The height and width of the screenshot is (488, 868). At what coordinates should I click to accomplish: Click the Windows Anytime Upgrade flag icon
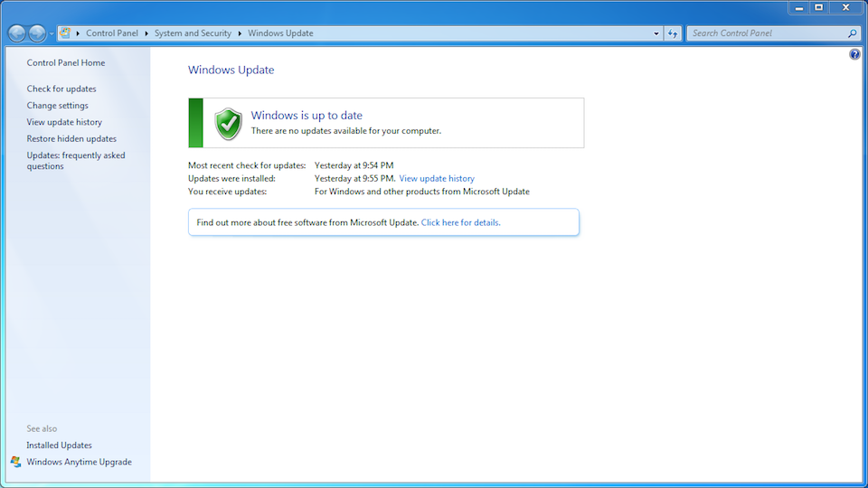pos(15,462)
